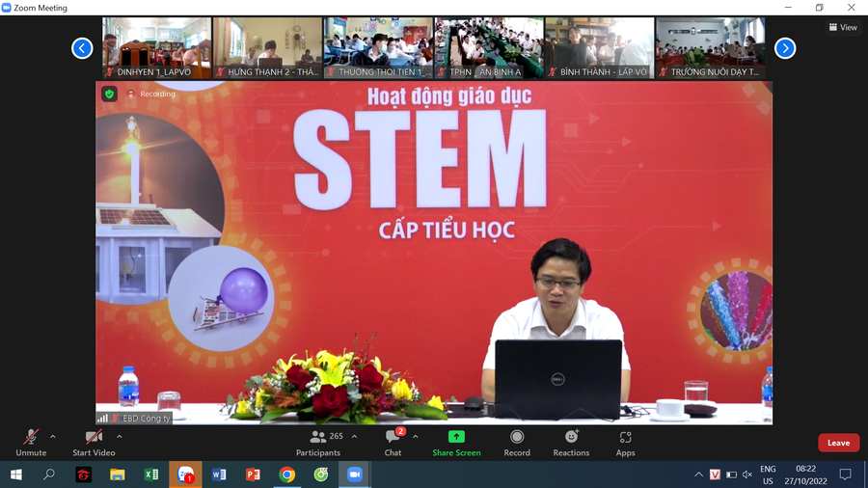868x488 pixels.
Task: Open Google Chrome from taskbar
Action: coord(286,474)
